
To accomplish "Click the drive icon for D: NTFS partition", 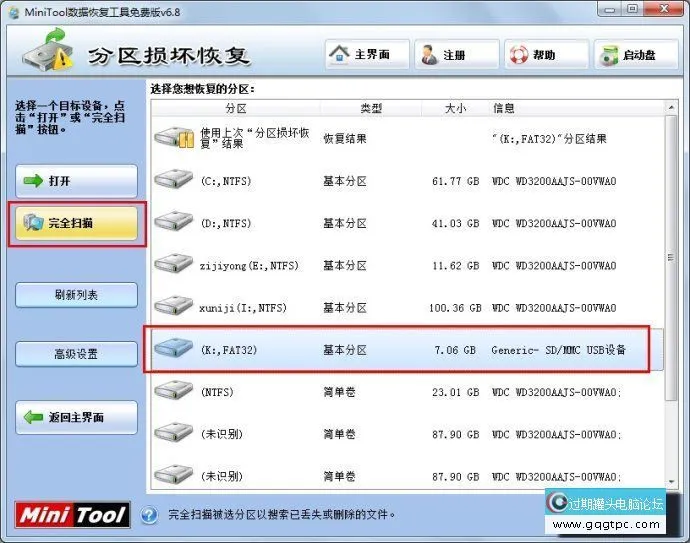I will tap(174, 223).
